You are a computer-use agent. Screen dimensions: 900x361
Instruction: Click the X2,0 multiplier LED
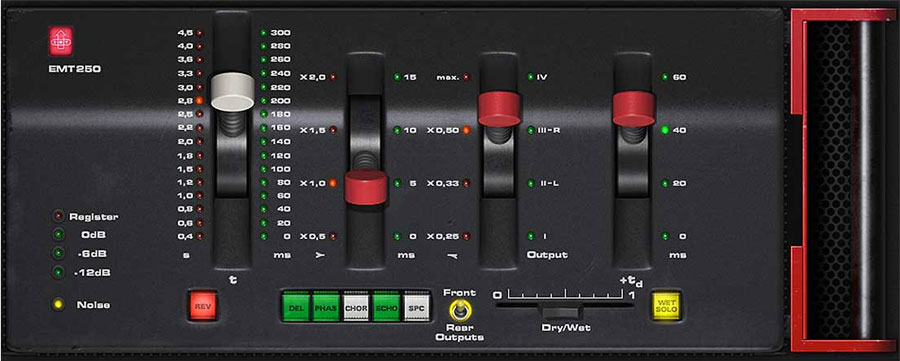333,77
